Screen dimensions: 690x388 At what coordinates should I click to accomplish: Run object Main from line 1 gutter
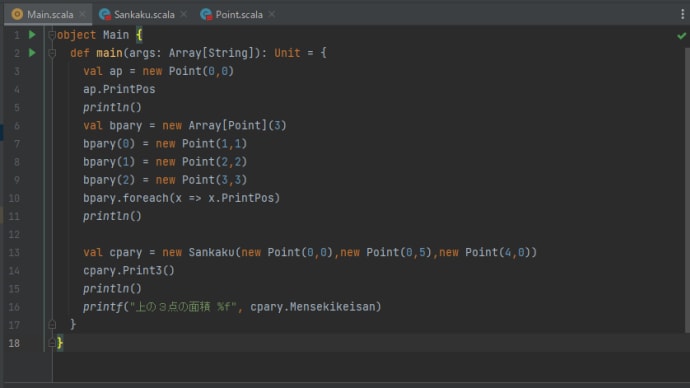click(32, 34)
